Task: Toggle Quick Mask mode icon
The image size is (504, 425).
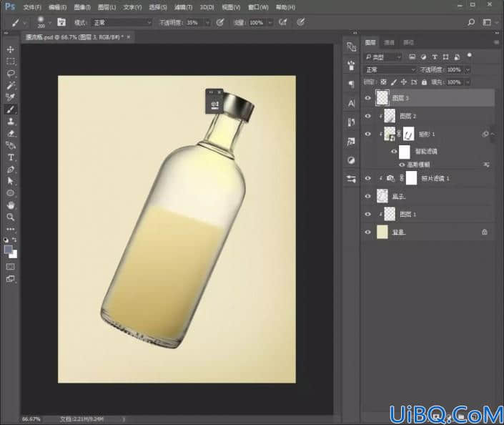Action: 10,266
